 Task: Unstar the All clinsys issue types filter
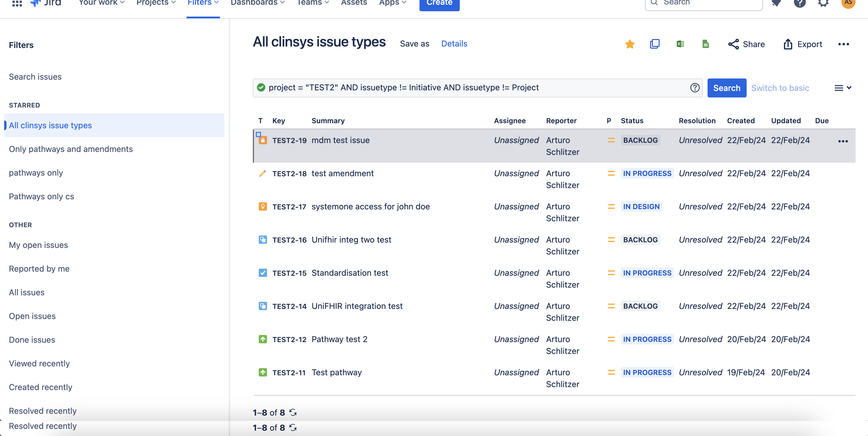[x=629, y=44]
